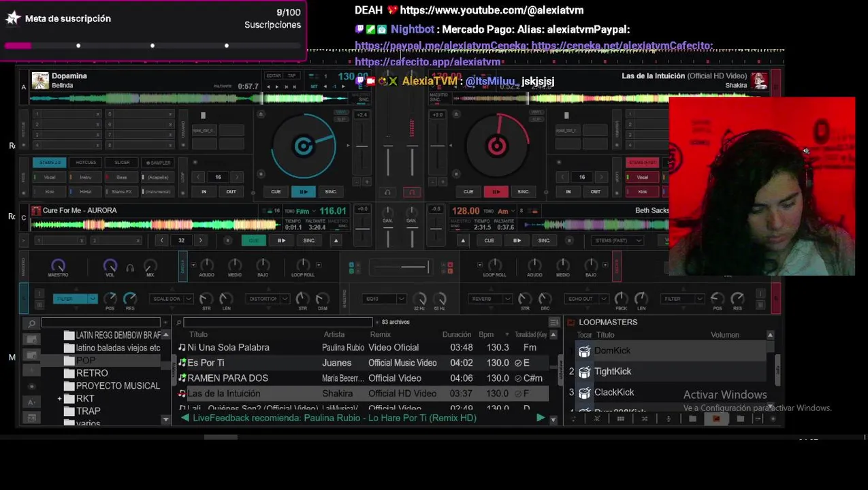The image size is (868, 490).
Task: Adjust the MAESTRO master volume knob
Action: [x=58, y=265]
